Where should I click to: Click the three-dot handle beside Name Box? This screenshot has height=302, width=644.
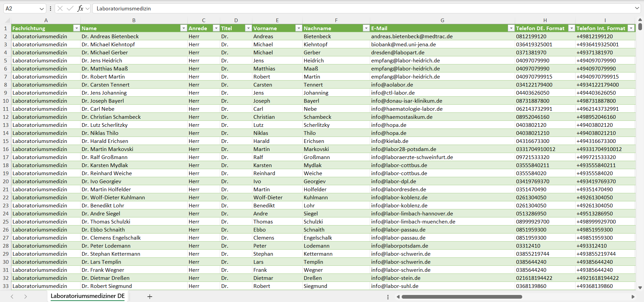[50, 8]
